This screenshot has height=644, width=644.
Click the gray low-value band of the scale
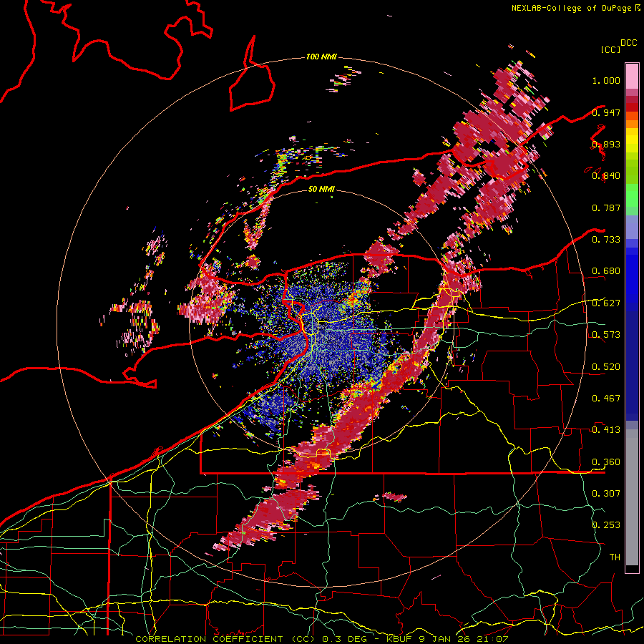pyautogui.click(x=632, y=497)
